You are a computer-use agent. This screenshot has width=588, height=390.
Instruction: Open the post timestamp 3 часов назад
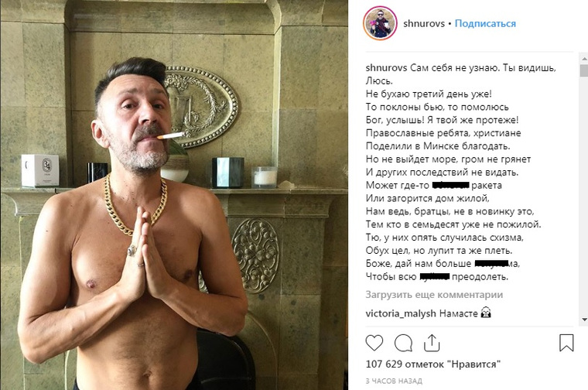394,381
